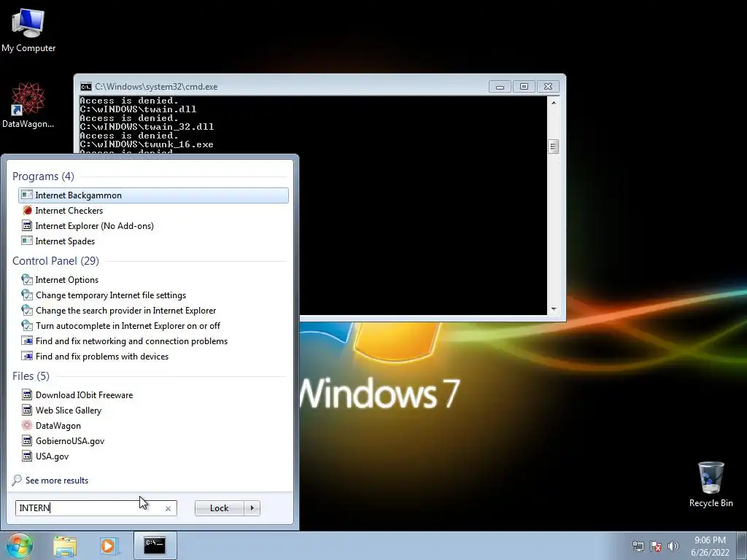This screenshot has height=560, width=747.
Task: Click cmd window scrollbar down arrow
Action: click(x=554, y=309)
